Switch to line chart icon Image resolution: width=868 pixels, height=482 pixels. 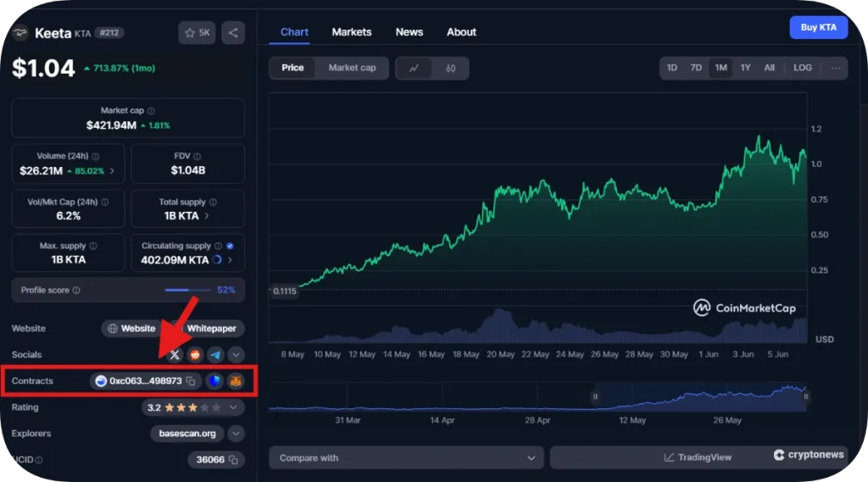(414, 68)
